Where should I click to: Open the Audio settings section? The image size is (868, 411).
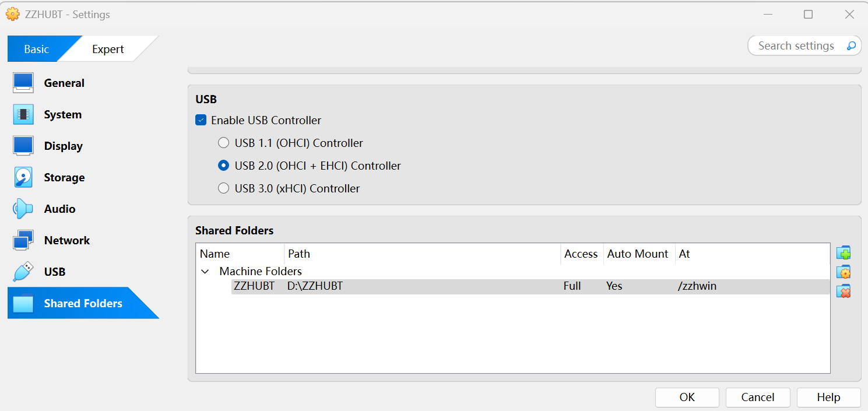[x=59, y=209]
